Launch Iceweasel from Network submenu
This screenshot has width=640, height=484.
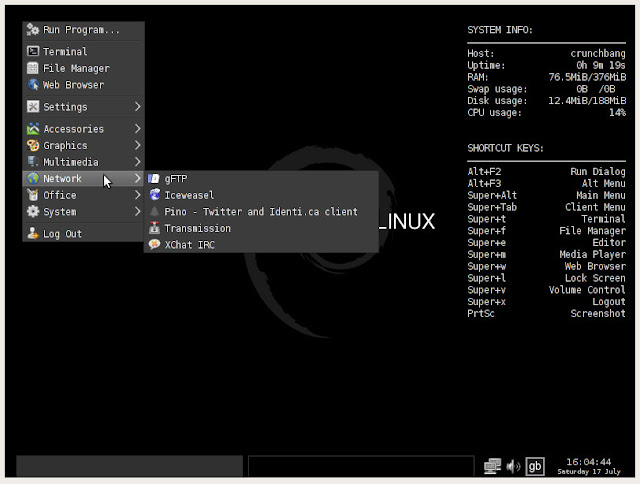[261, 195]
